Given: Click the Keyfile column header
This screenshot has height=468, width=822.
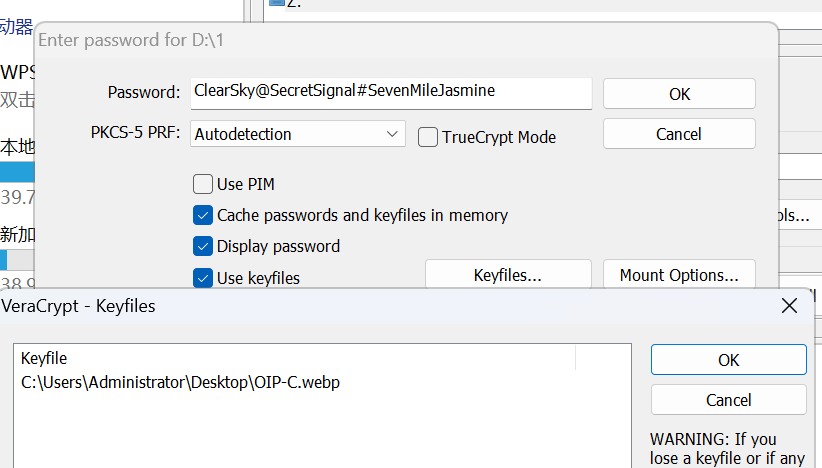Looking at the screenshot, I should (44, 358).
